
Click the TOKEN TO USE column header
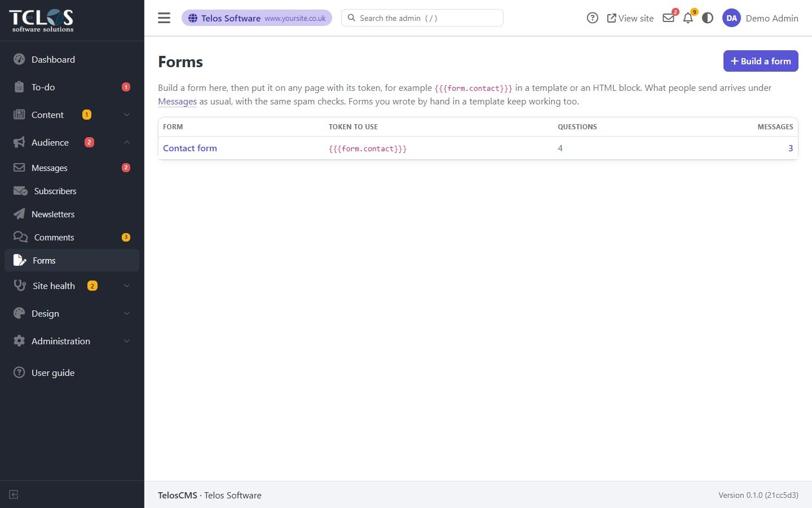point(353,126)
